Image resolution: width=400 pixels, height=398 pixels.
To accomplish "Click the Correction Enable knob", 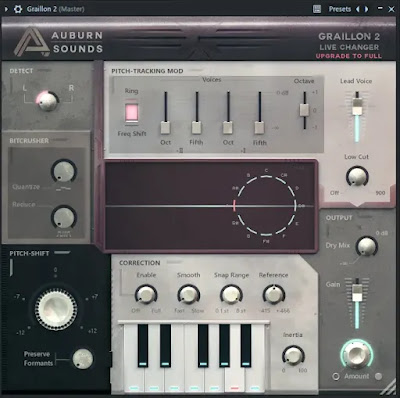I will (146, 295).
